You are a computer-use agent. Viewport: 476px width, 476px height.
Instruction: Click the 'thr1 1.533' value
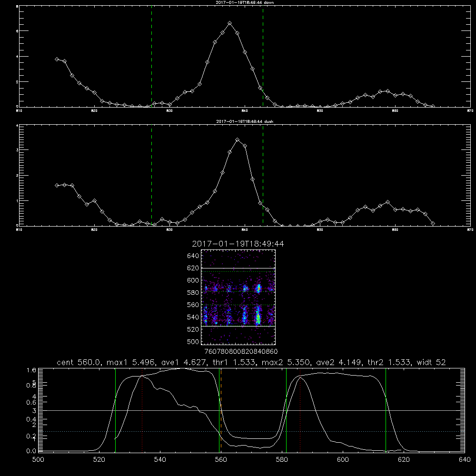233,362
